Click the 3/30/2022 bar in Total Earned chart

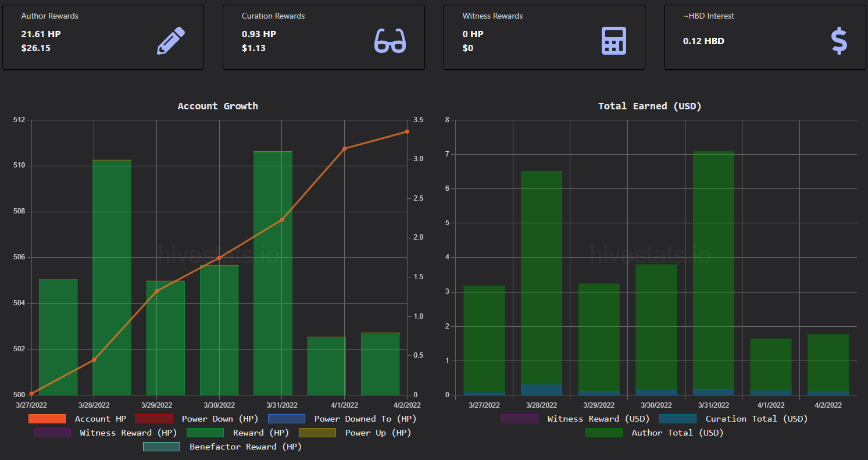[656, 330]
